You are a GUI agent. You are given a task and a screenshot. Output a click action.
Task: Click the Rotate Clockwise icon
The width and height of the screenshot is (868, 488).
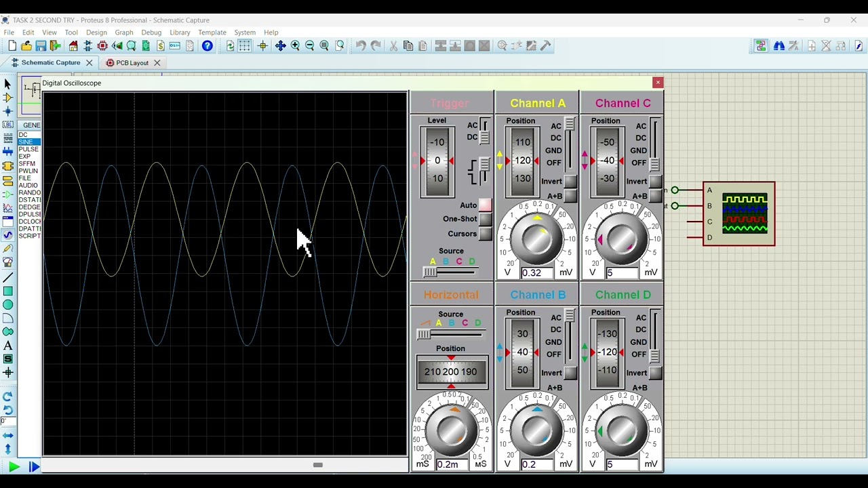pos(7,396)
